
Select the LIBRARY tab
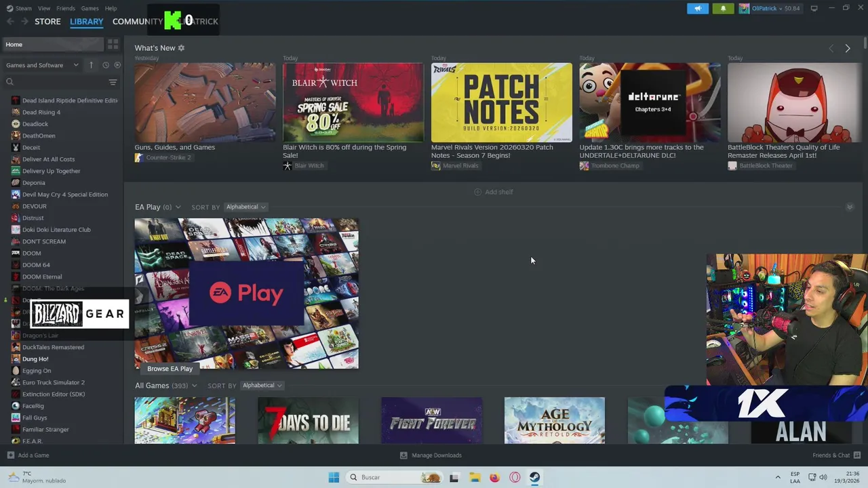click(86, 22)
